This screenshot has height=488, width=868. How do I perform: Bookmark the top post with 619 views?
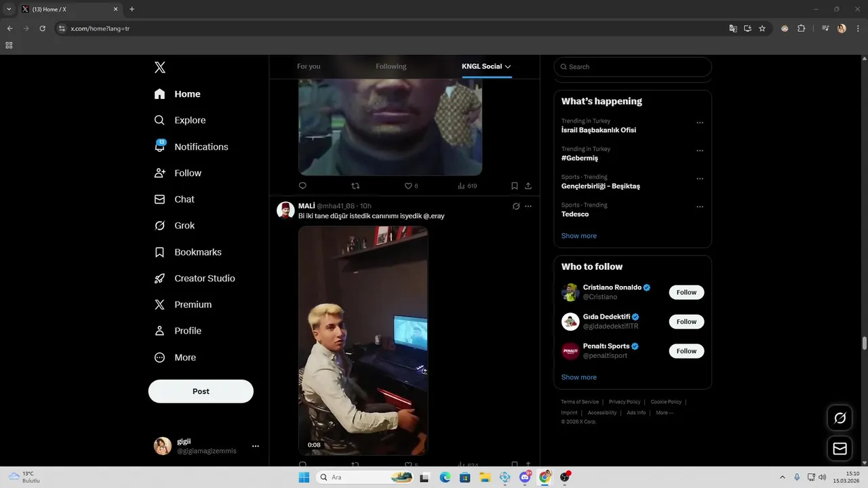coord(515,186)
